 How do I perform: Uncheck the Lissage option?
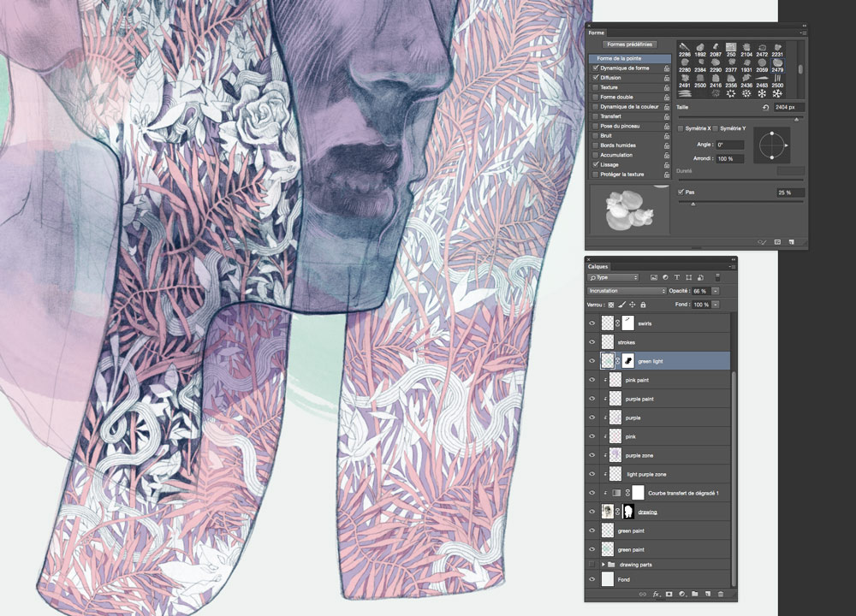coord(596,165)
